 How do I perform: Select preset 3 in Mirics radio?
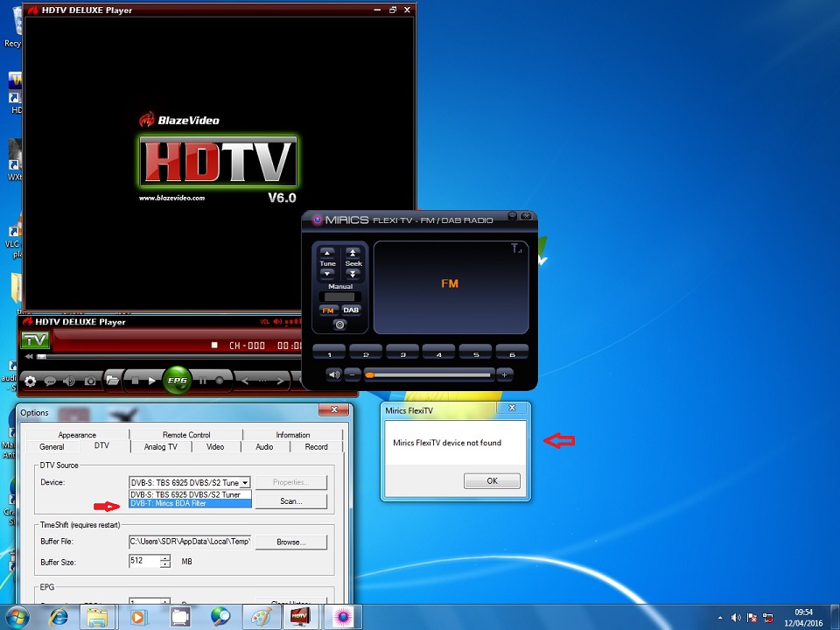(x=402, y=354)
